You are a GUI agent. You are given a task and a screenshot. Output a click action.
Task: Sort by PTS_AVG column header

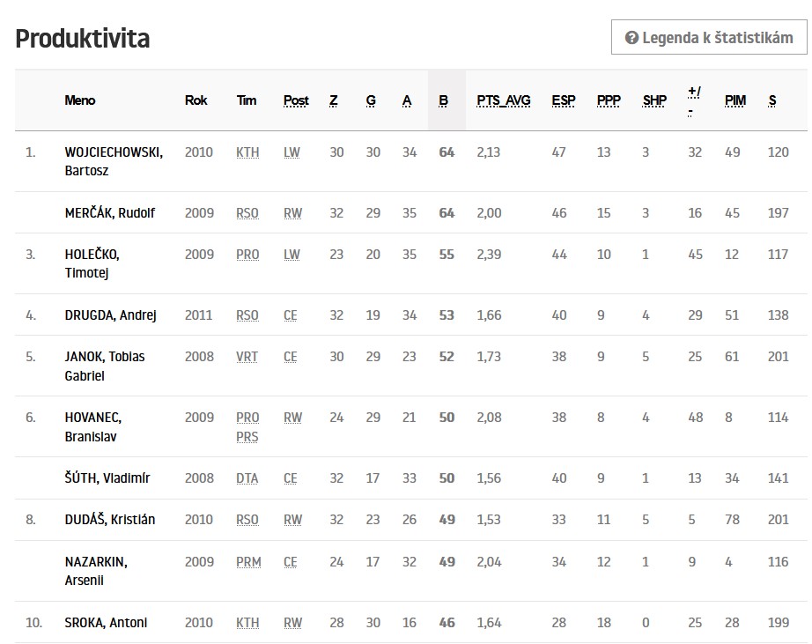tap(504, 100)
